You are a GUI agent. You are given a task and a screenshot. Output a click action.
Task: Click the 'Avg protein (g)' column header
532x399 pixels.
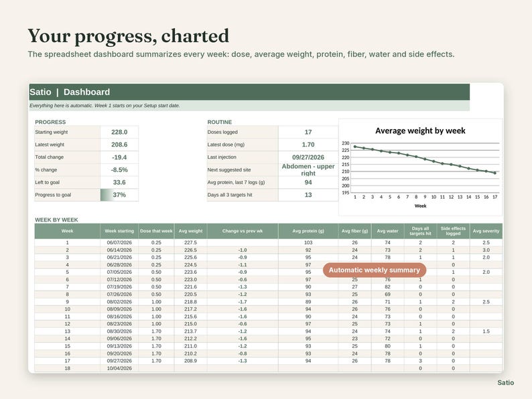pyautogui.click(x=308, y=231)
